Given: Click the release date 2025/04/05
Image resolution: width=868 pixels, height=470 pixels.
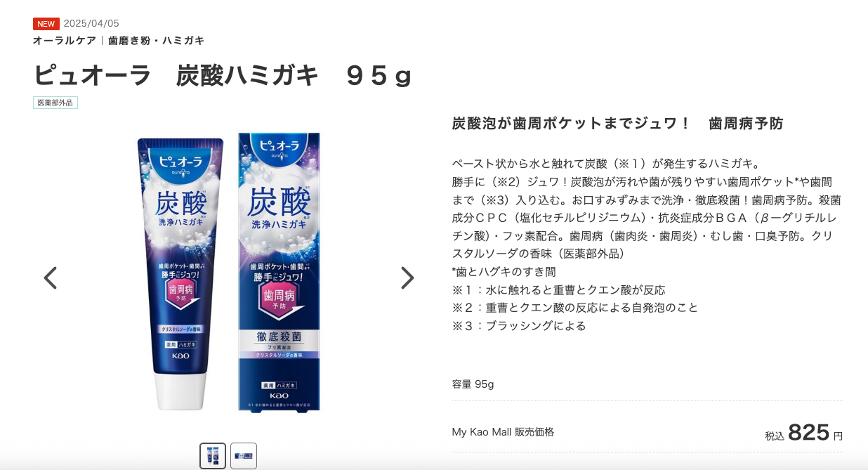Looking at the screenshot, I should click(91, 24).
